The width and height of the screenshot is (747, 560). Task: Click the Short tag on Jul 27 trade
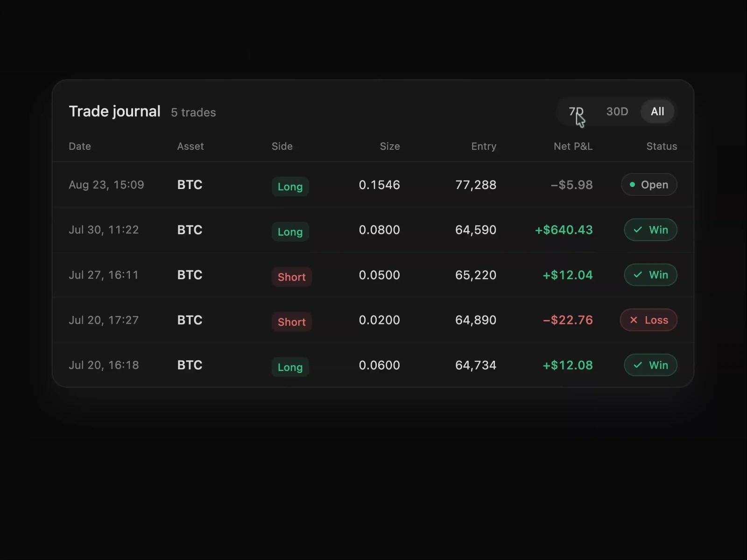[292, 277]
